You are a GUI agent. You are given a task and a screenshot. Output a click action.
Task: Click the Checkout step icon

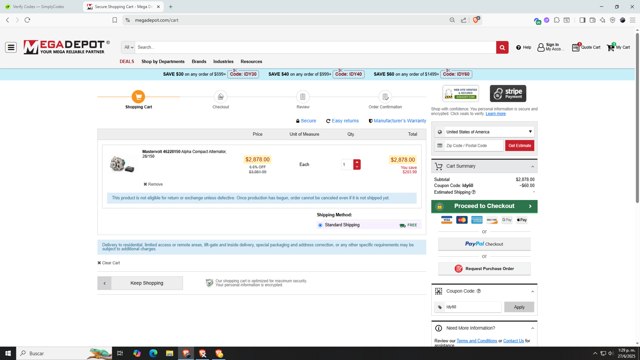(220, 97)
